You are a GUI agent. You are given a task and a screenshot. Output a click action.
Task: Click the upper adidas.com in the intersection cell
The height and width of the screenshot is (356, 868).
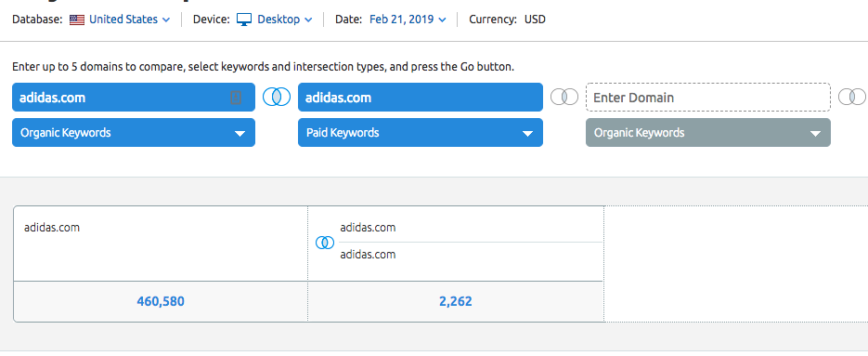coord(369,228)
